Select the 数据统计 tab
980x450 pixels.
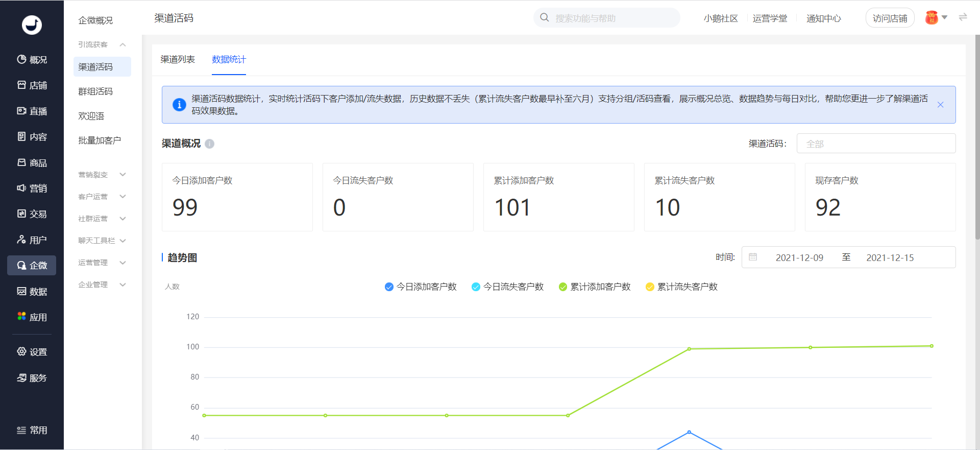[229, 59]
